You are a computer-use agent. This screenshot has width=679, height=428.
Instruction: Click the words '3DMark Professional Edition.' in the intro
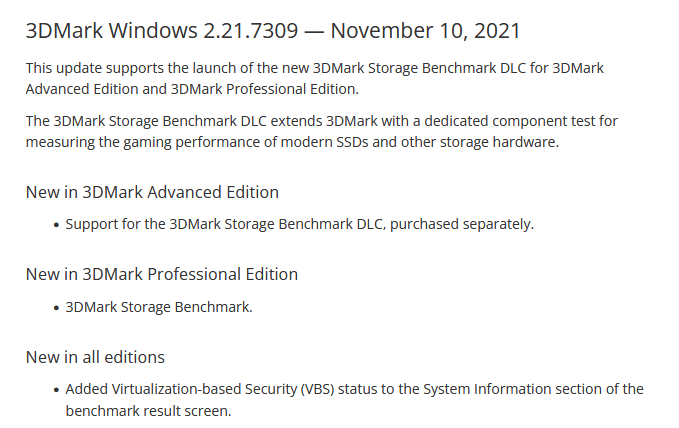(x=265, y=89)
